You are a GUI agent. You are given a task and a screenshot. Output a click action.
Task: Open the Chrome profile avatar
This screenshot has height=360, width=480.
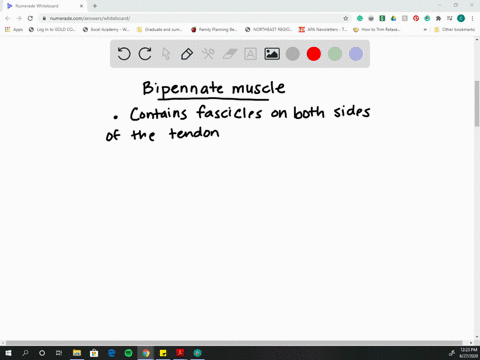pyautogui.click(x=461, y=18)
